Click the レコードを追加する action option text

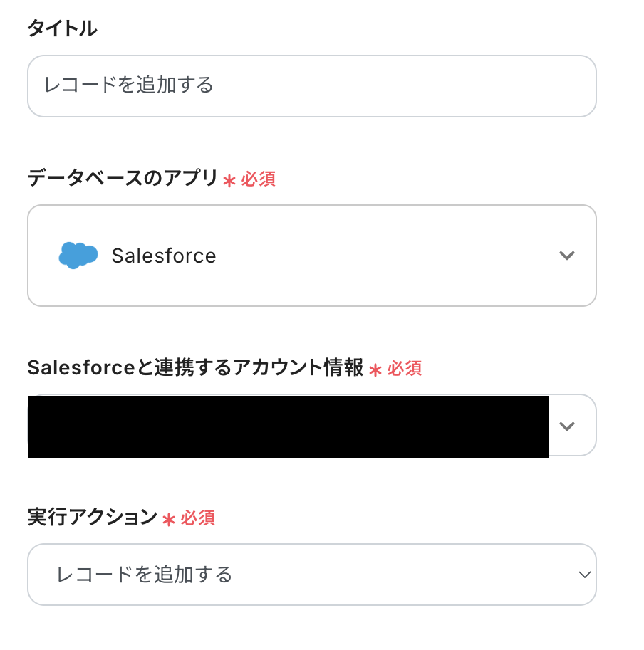pyautogui.click(x=145, y=575)
